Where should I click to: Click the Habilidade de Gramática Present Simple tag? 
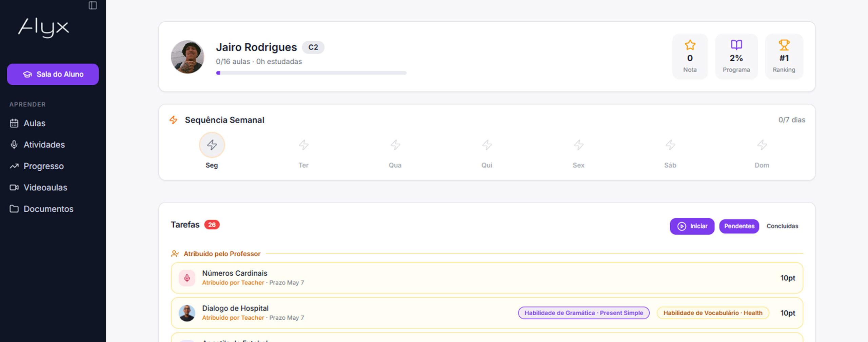click(x=584, y=313)
